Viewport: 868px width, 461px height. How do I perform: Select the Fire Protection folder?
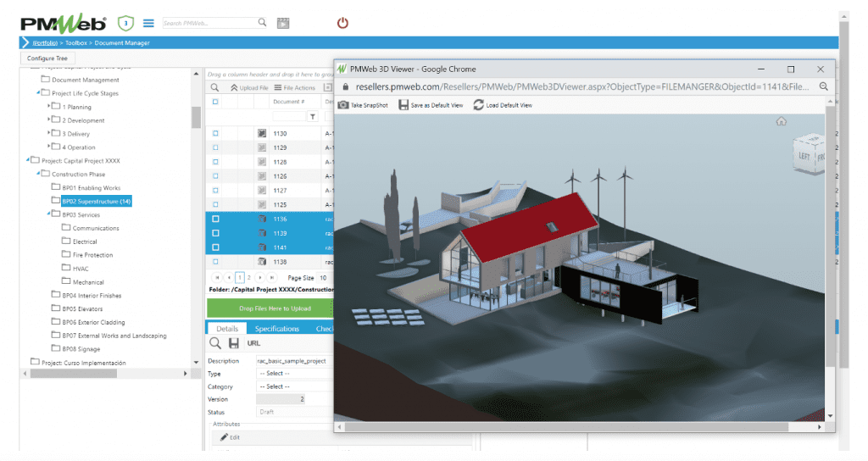tap(92, 255)
